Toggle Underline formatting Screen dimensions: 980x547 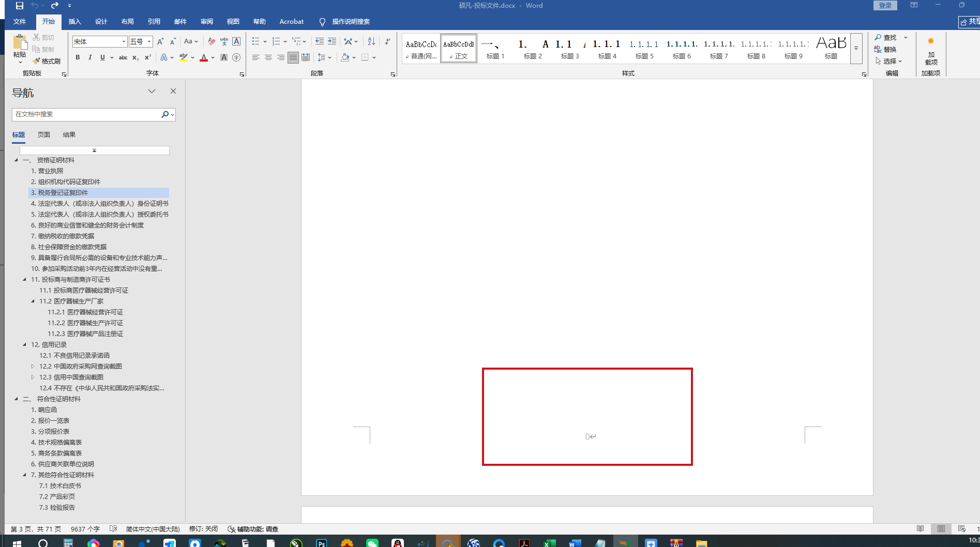[x=102, y=57]
